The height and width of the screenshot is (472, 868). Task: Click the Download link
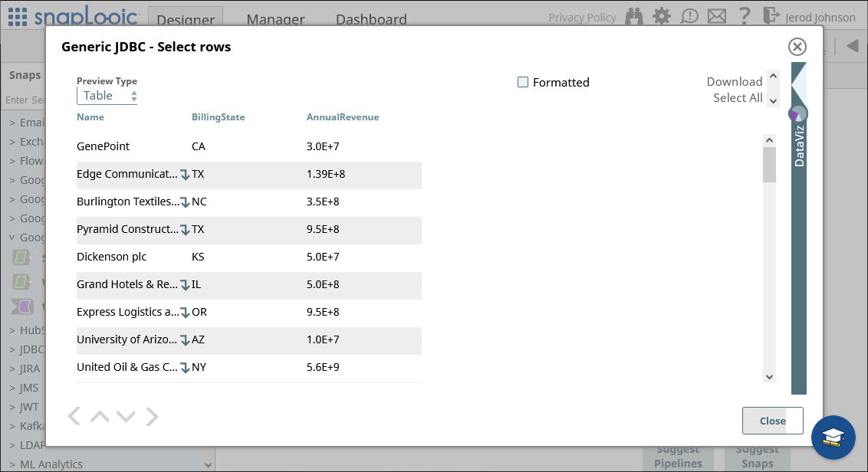[x=734, y=81]
